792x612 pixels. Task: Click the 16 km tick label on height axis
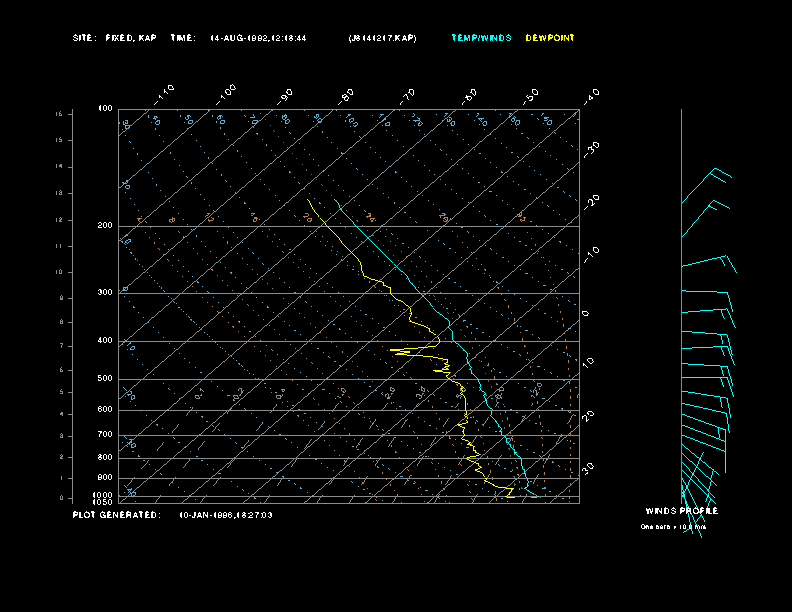point(59,114)
